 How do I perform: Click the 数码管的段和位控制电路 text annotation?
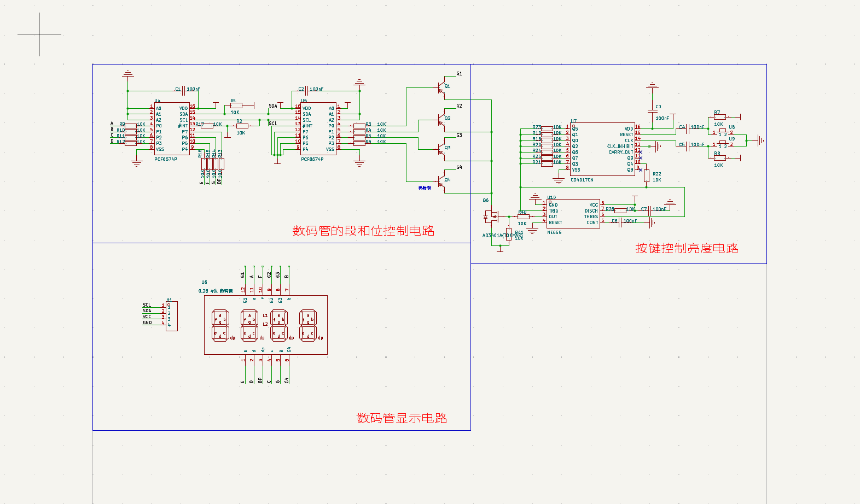[x=363, y=231]
